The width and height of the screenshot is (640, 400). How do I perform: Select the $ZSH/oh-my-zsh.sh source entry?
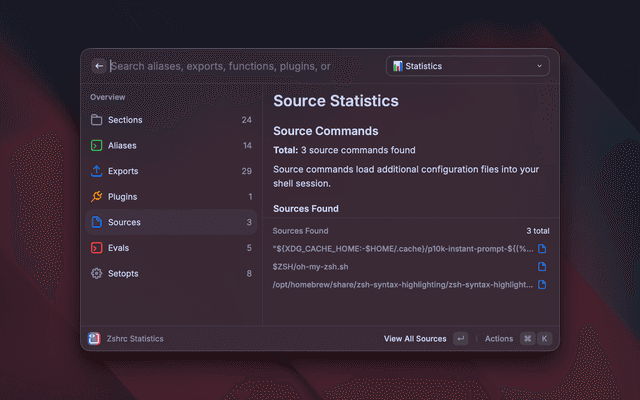point(311,267)
